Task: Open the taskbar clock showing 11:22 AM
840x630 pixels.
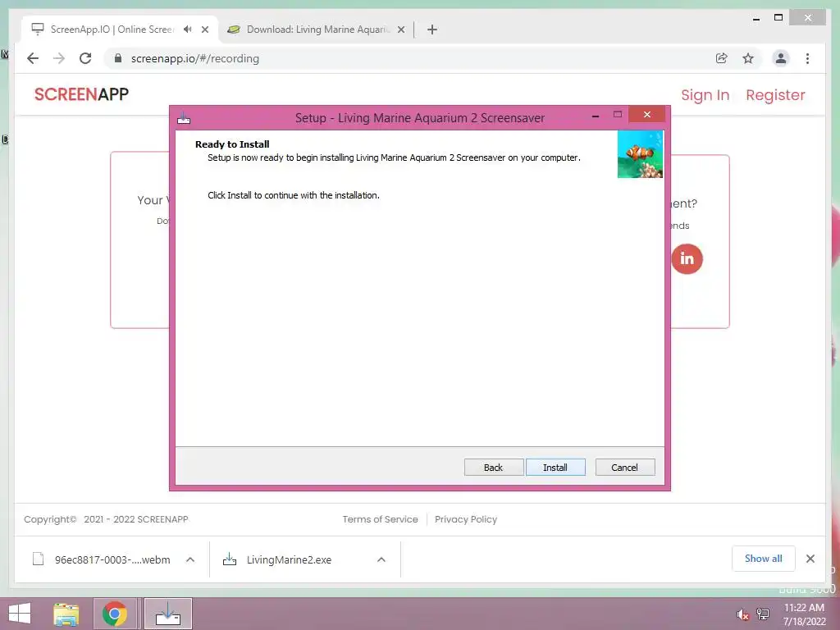Action: click(x=804, y=614)
